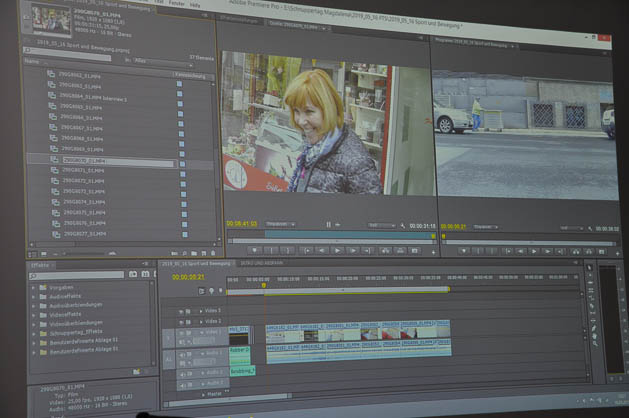Click Play in the Program monitor
Viewport: 629px width, 418px height.
coord(534,251)
